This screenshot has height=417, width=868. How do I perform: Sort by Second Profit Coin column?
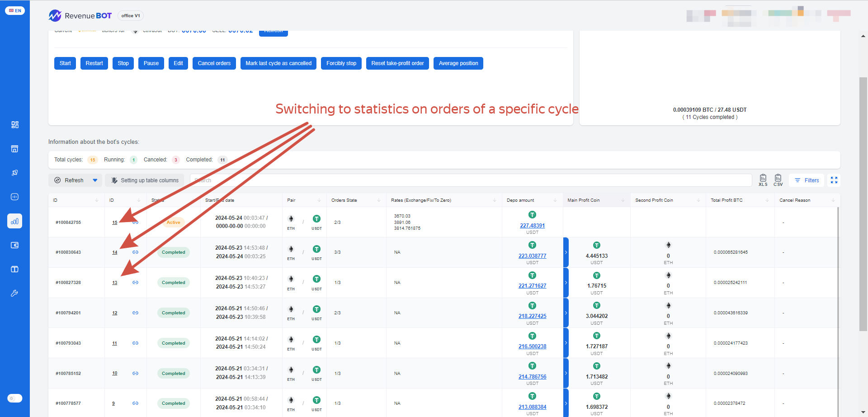[668, 200]
